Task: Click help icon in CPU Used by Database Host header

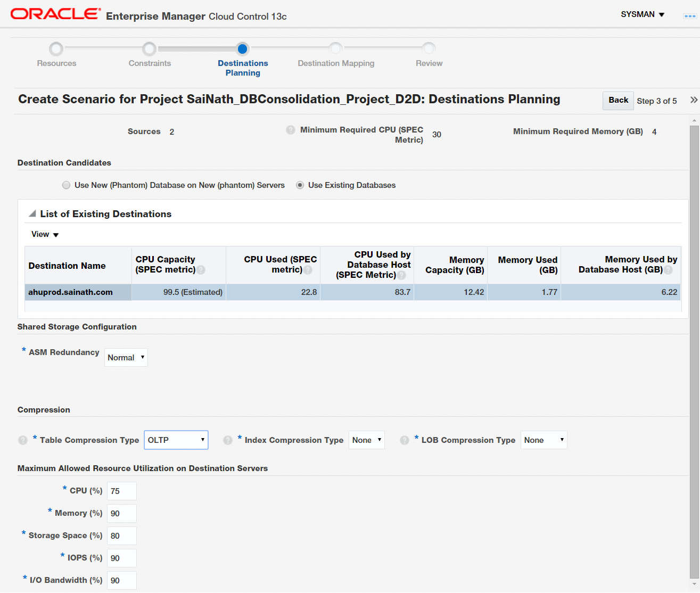Action: (x=401, y=275)
